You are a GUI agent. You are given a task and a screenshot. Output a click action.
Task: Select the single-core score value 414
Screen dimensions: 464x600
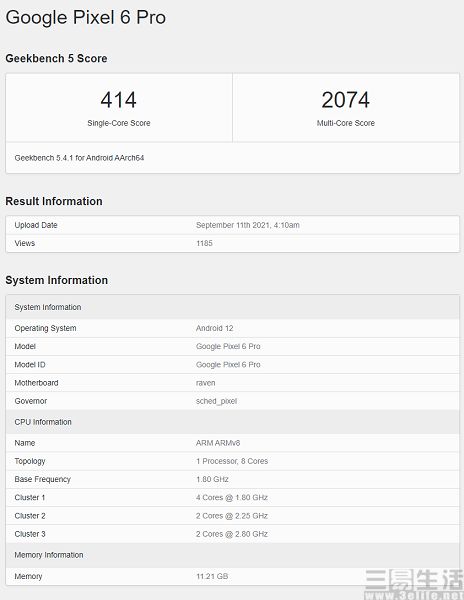[x=119, y=100]
